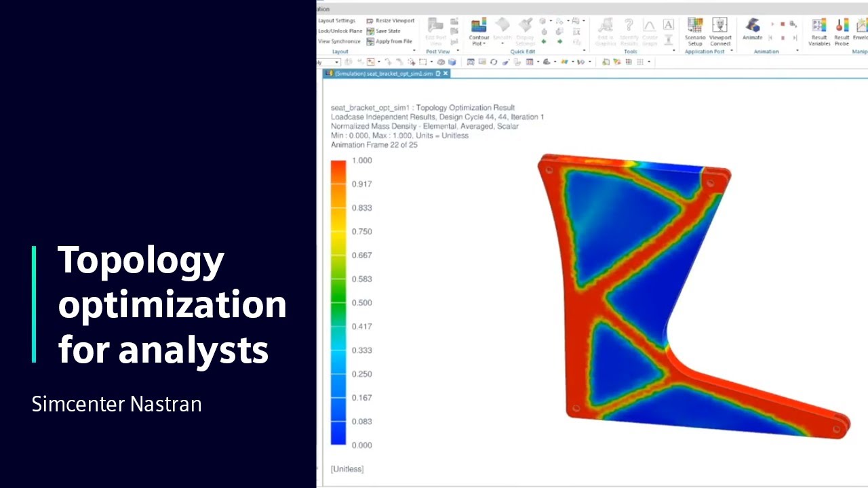Click the animation stop button
868x488 pixels.
click(x=783, y=24)
